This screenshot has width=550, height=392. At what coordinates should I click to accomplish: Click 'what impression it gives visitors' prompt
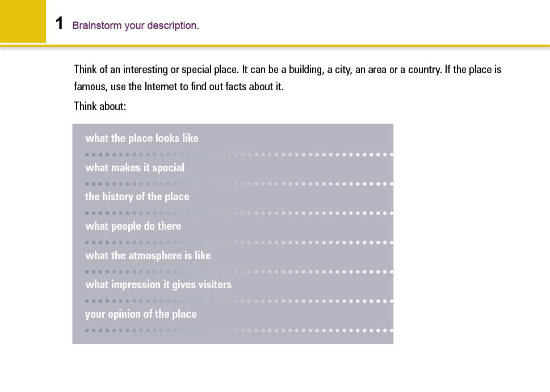[x=158, y=285]
